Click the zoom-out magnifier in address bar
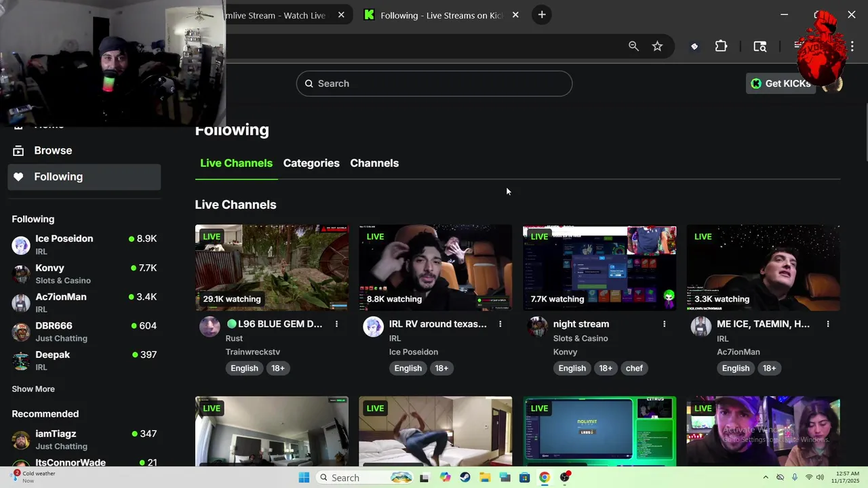 [633, 46]
